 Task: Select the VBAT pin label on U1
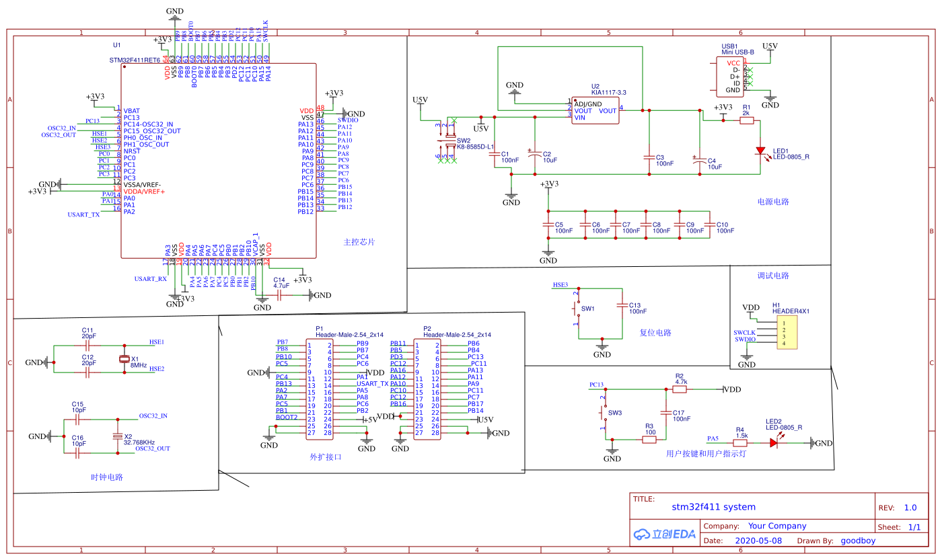132,111
